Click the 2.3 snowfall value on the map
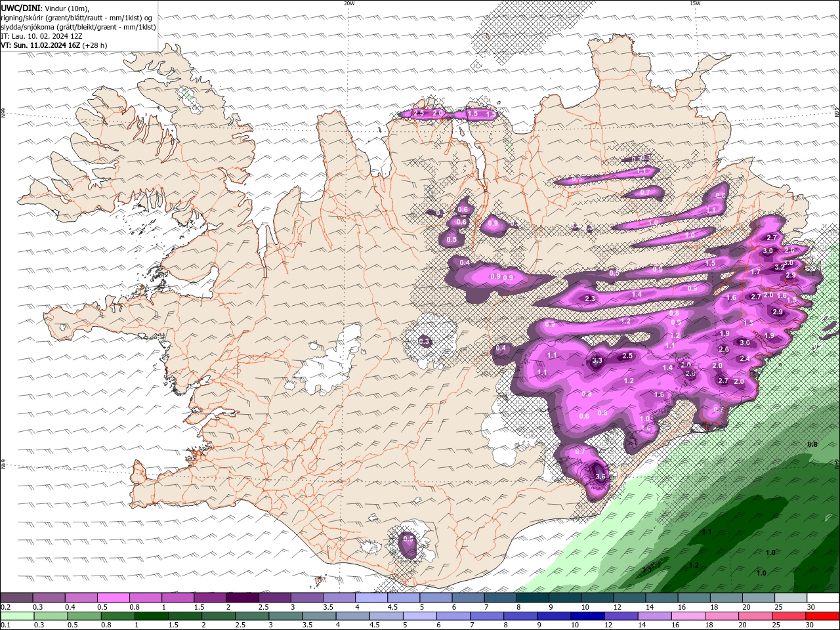The height and width of the screenshot is (630, 840). [x=590, y=299]
